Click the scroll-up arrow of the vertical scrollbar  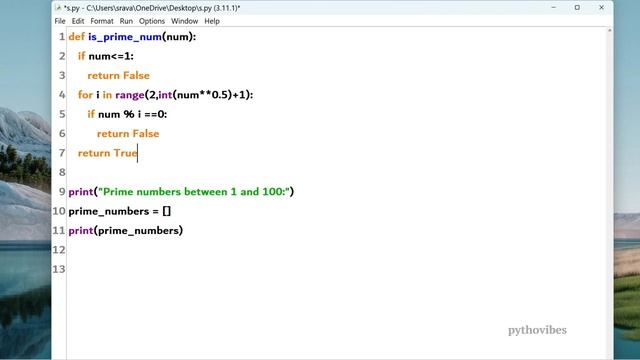click(609, 31)
